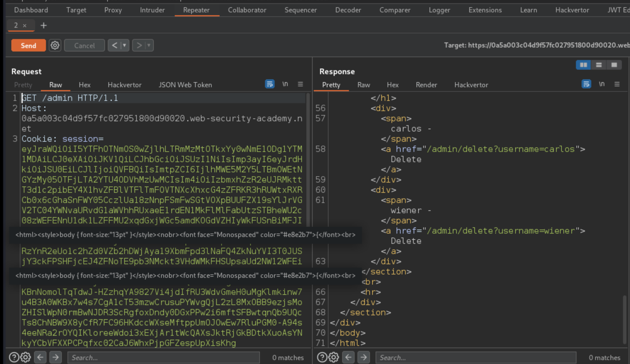This screenshot has height=364, width=630.
Task: Select side-by-side split layout view
Action: click(583, 65)
